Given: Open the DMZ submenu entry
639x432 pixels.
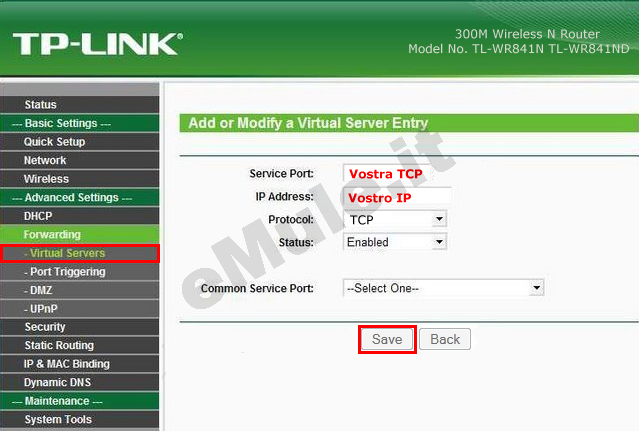Looking at the screenshot, I should (x=80, y=290).
